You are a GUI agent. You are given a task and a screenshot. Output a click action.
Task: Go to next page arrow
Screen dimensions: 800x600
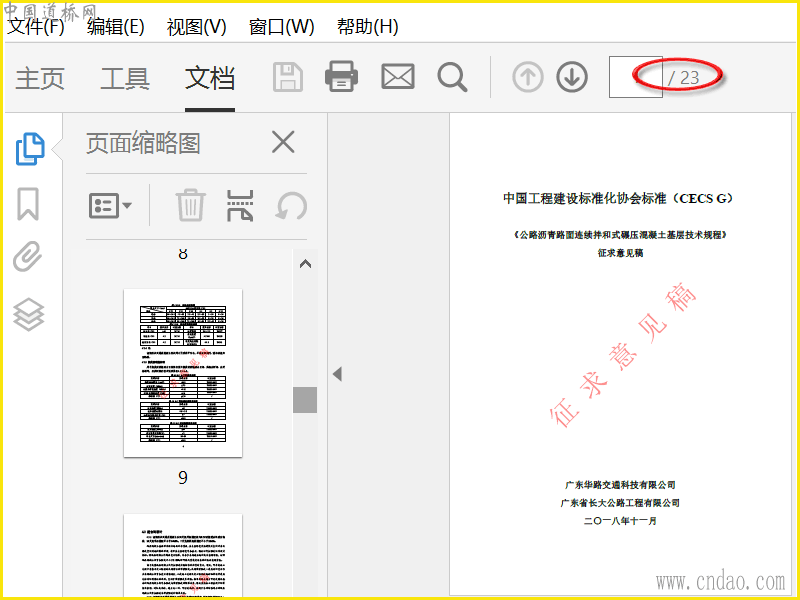pos(572,77)
